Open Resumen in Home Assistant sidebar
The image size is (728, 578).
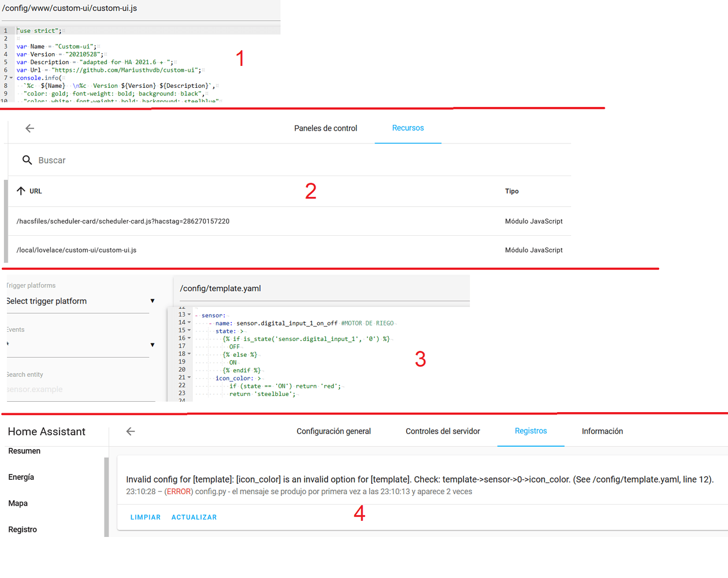(x=24, y=451)
